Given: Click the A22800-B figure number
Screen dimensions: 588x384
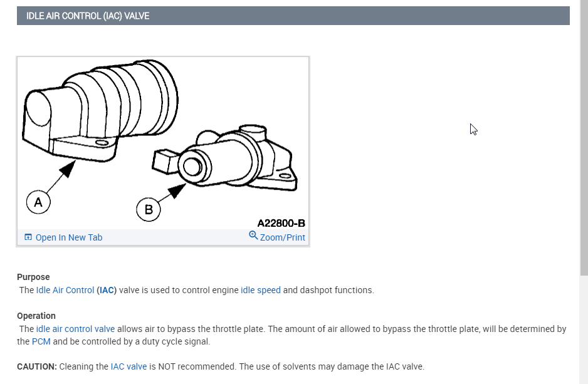Looking at the screenshot, I should coord(281,223).
